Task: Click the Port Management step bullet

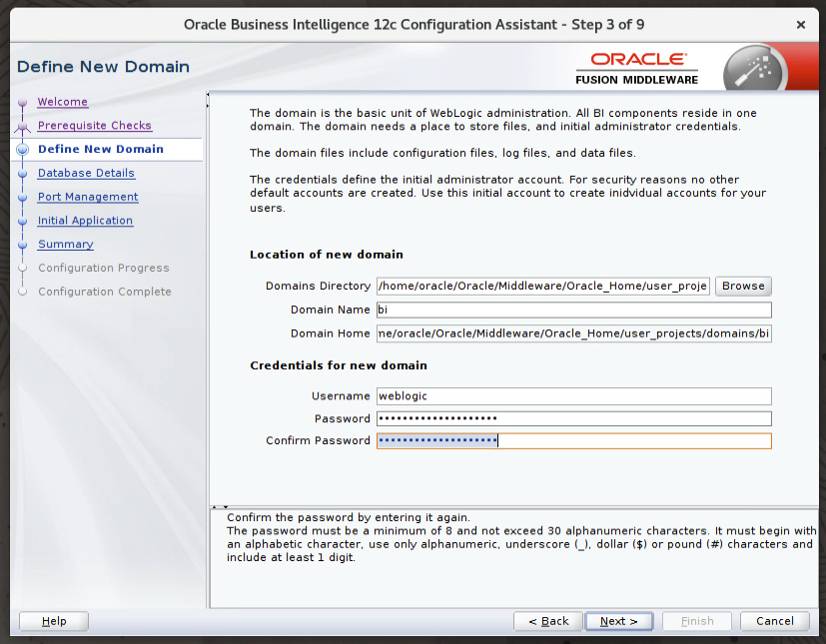Action: [22, 197]
